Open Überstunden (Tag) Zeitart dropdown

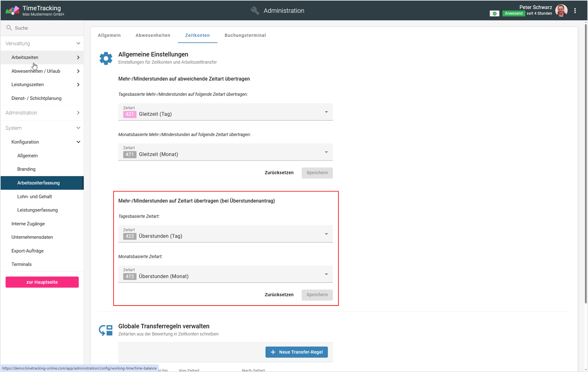click(x=225, y=234)
